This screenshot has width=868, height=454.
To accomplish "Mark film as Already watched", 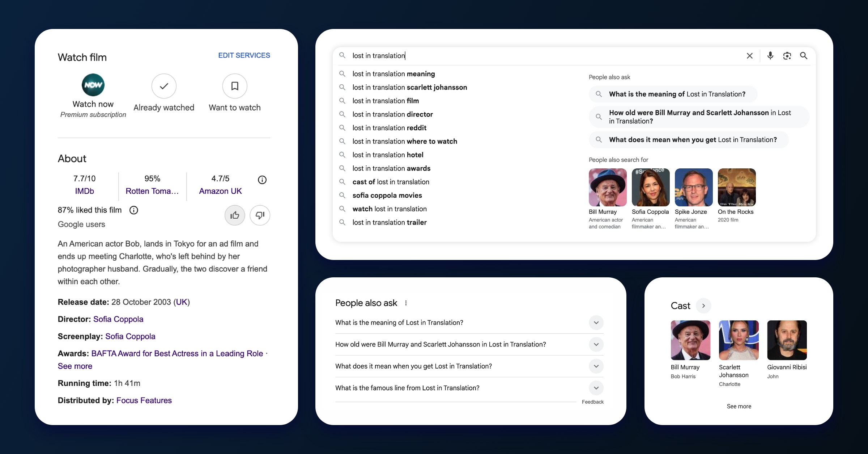I will (164, 86).
